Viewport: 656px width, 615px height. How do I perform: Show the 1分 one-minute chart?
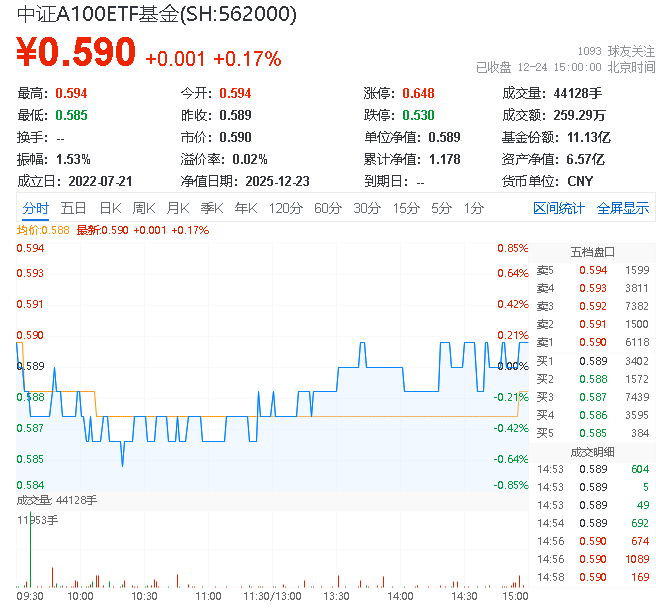473,208
